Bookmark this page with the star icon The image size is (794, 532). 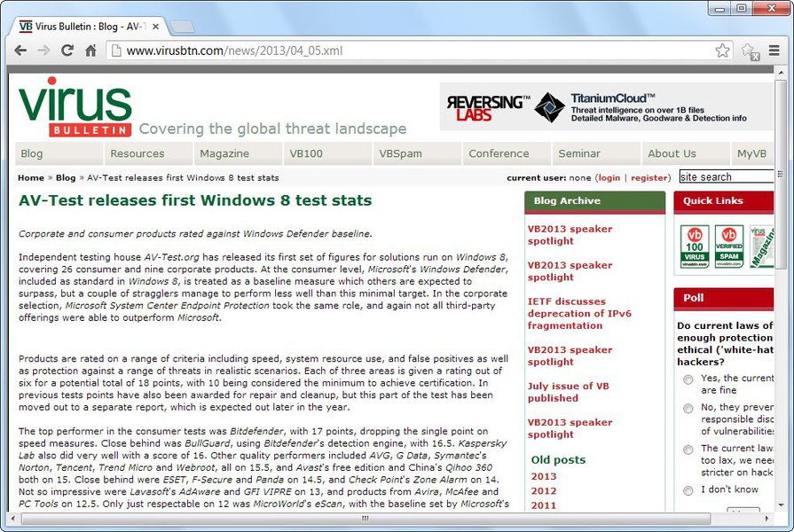click(x=722, y=51)
